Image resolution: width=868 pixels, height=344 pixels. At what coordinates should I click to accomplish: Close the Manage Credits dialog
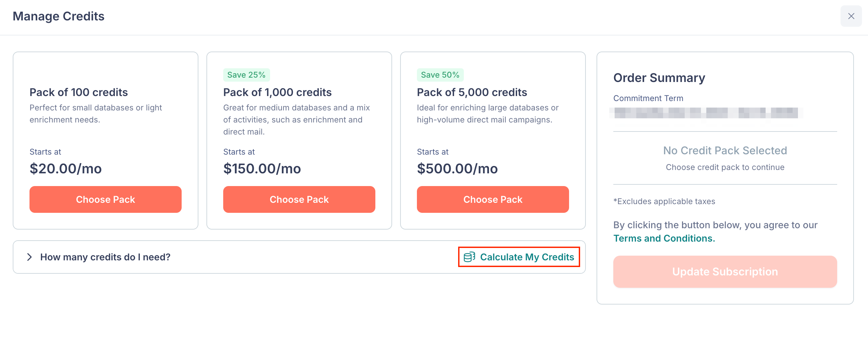pos(851,16)
